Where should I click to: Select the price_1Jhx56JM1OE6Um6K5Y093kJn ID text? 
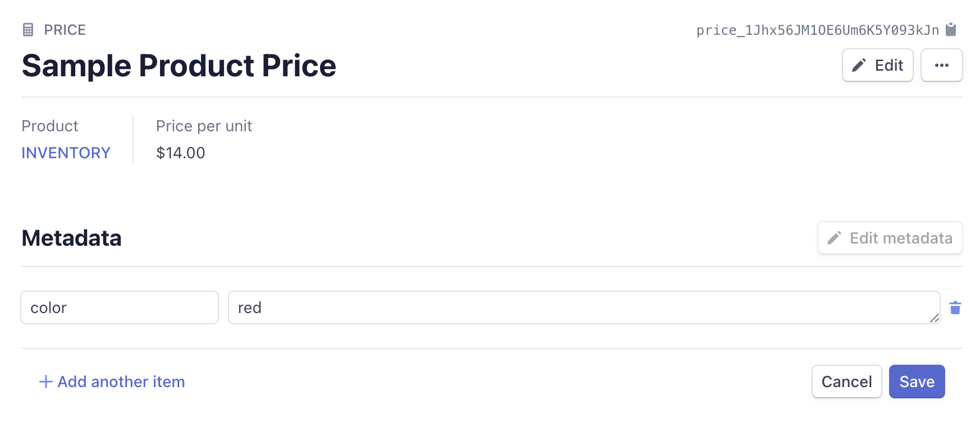[818, 30]
